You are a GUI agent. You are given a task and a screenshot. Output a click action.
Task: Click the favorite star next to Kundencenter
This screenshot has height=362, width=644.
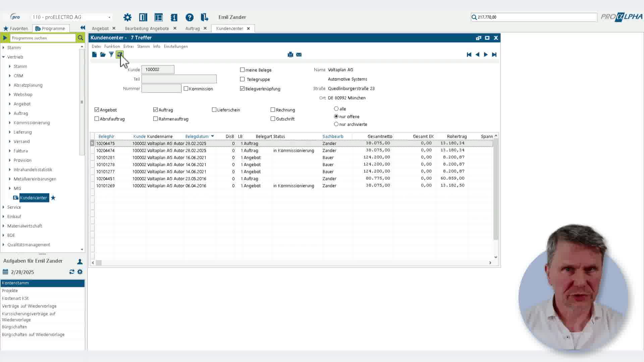(x=53, y=198)
